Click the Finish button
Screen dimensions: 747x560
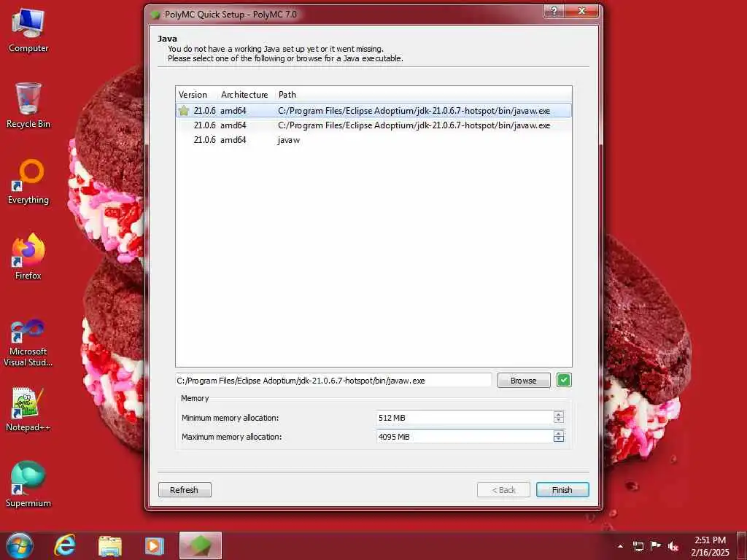pos(562,489)
